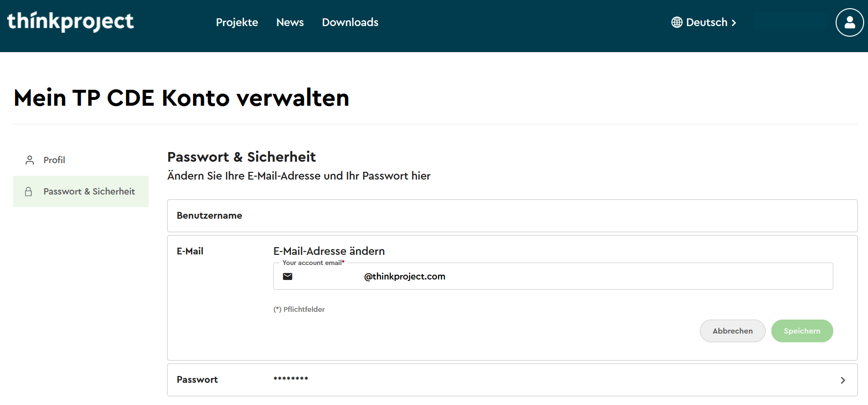
Task: Click the globe language icon
Action: pos(677,22)
